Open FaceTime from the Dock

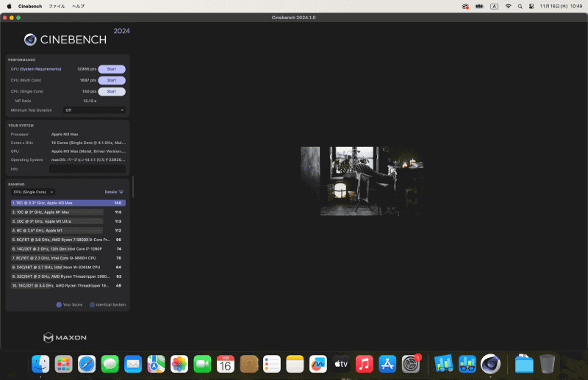click(x=203, y=364)
